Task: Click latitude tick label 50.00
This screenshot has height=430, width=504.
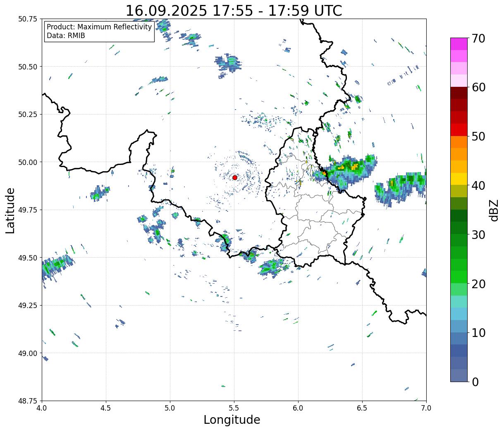Action: (x=28, y=162)
